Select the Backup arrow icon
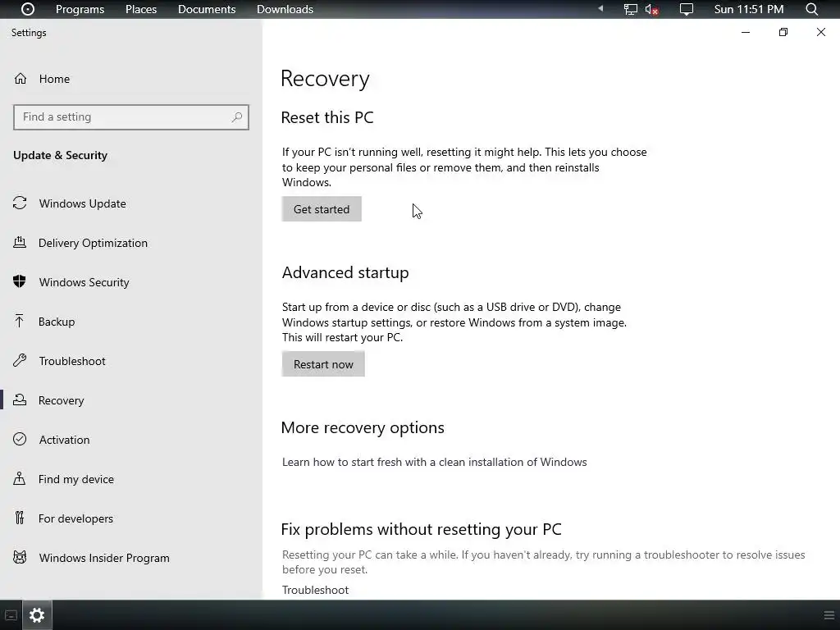This screenshot has width=840, height=630. pos(20,321)
